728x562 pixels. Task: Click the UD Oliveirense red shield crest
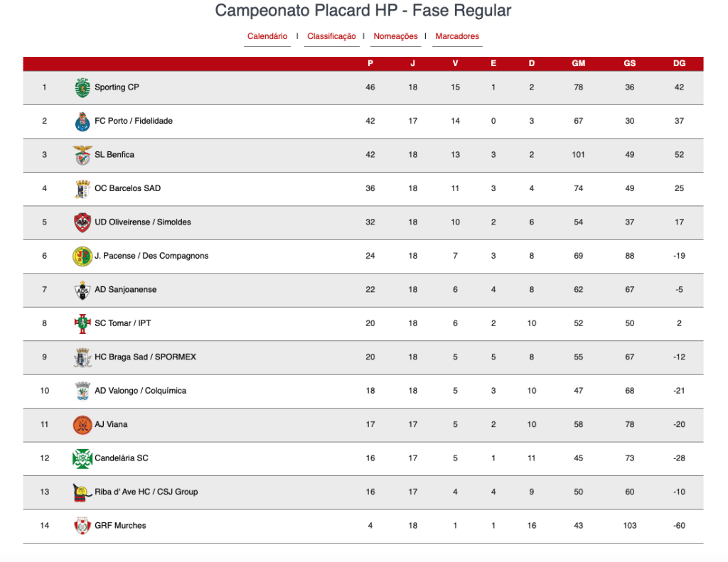(x=82, y=222)
